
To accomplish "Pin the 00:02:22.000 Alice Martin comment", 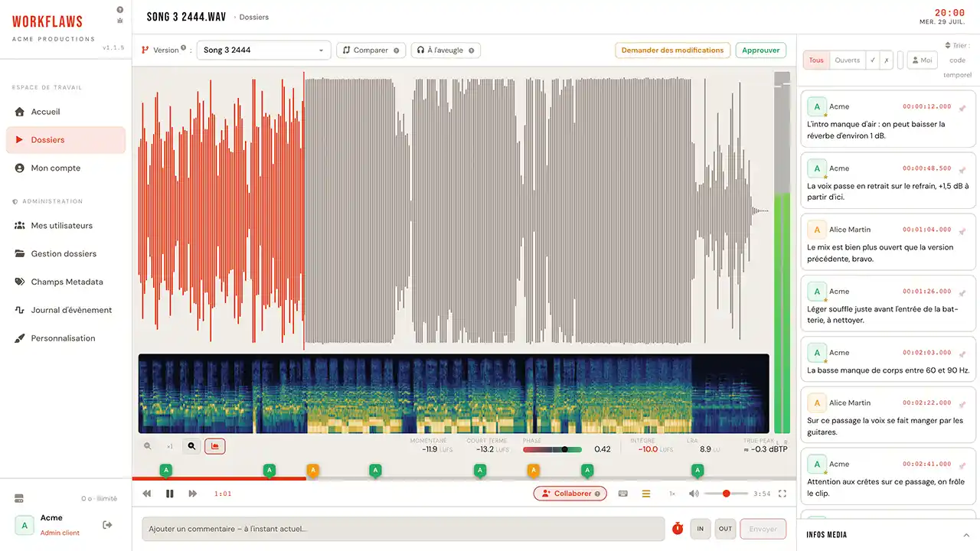I will (x=962, y=403).
